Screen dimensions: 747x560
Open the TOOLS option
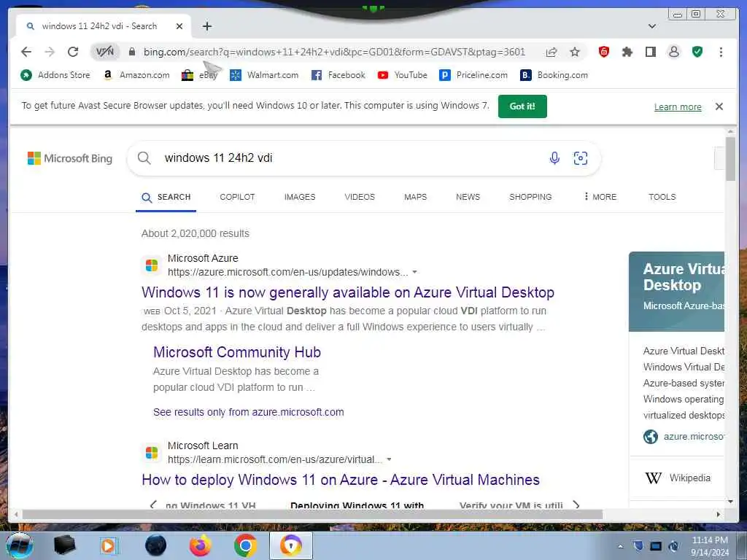click(662, 197)
